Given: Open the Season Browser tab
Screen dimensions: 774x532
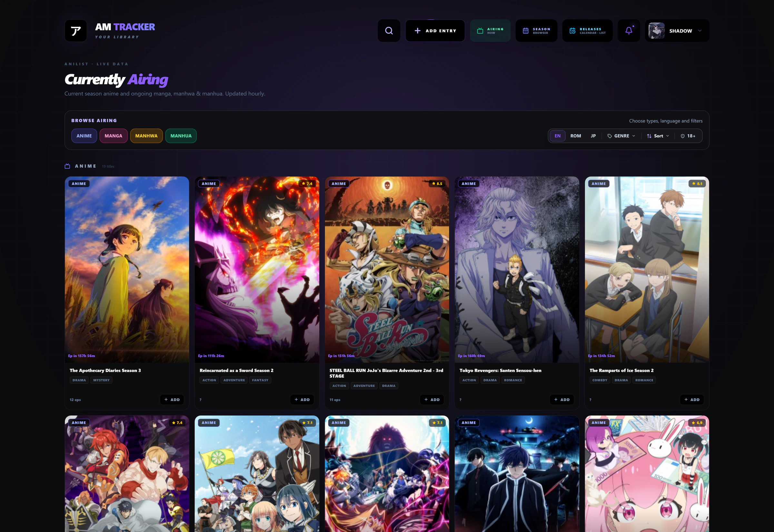Looking at the screenshot, I should click(536, 31).
